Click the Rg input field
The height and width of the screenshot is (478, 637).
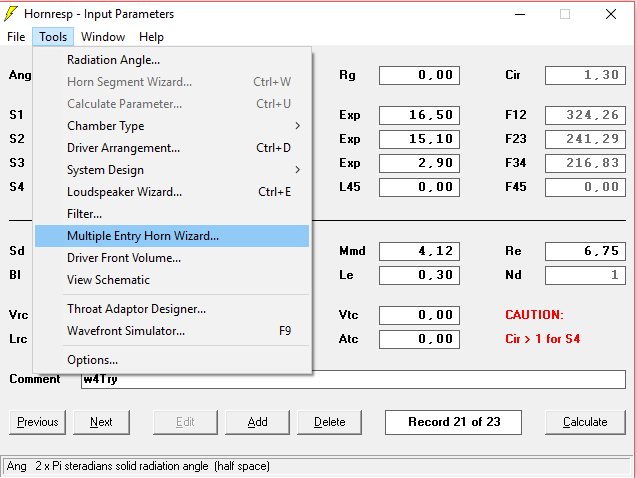419,75
